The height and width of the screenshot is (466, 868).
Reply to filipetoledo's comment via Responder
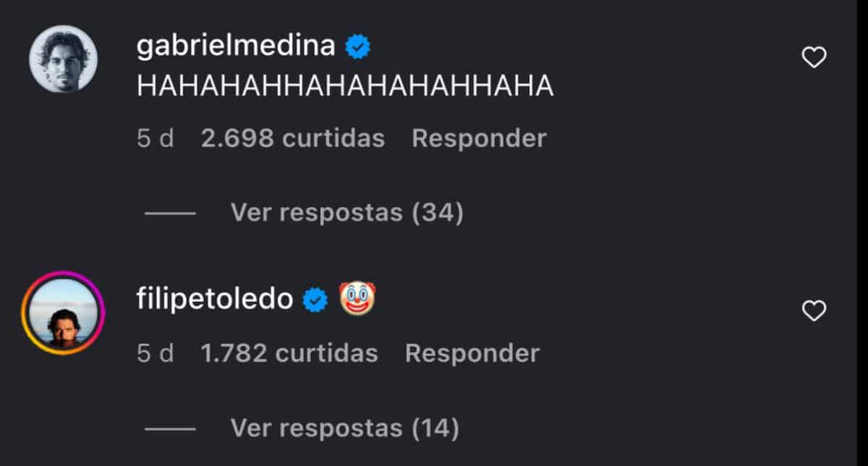click(x=472, y=353)
